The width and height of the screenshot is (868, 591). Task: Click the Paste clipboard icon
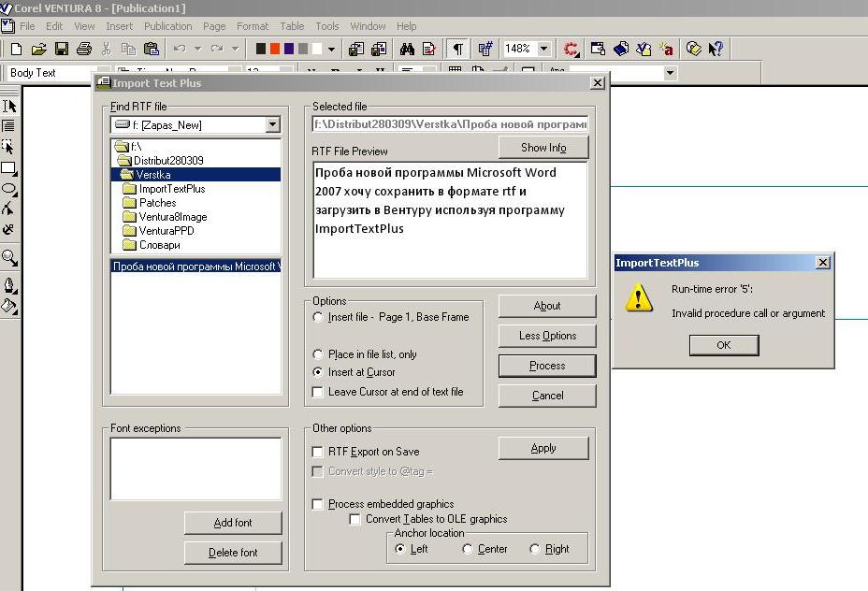152,50
